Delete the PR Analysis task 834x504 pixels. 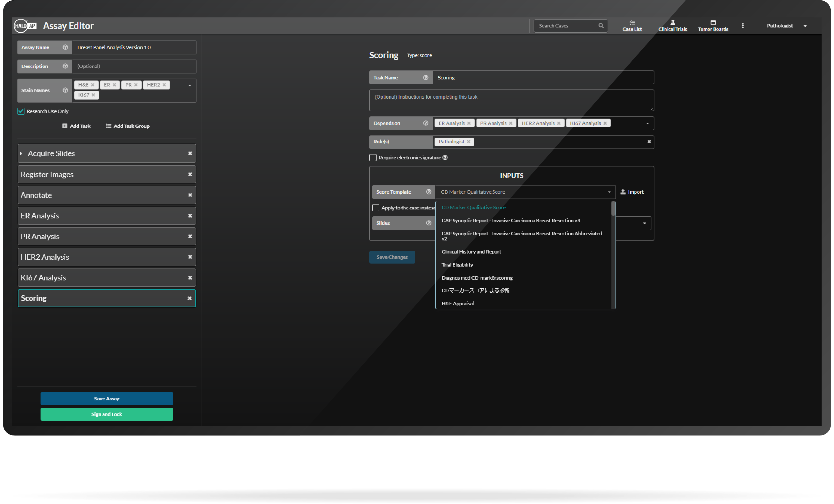190,236
